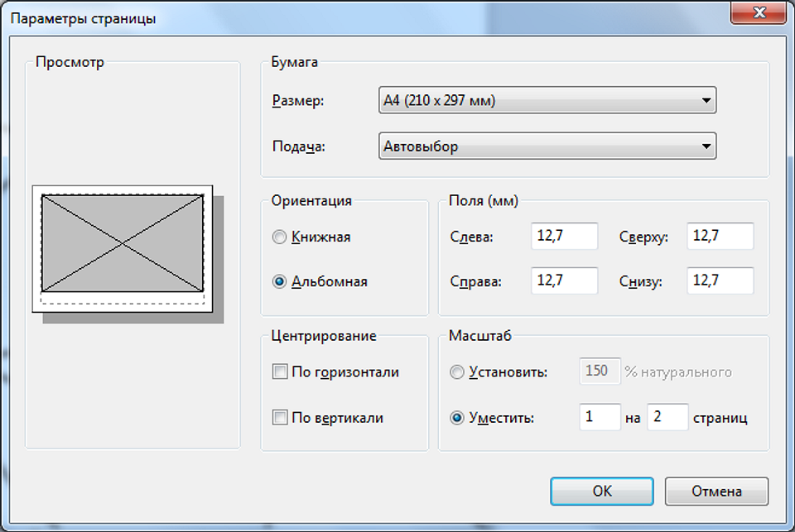Expand the Подача paper source dropdown
795x532 pixels.
pos(547,146)
